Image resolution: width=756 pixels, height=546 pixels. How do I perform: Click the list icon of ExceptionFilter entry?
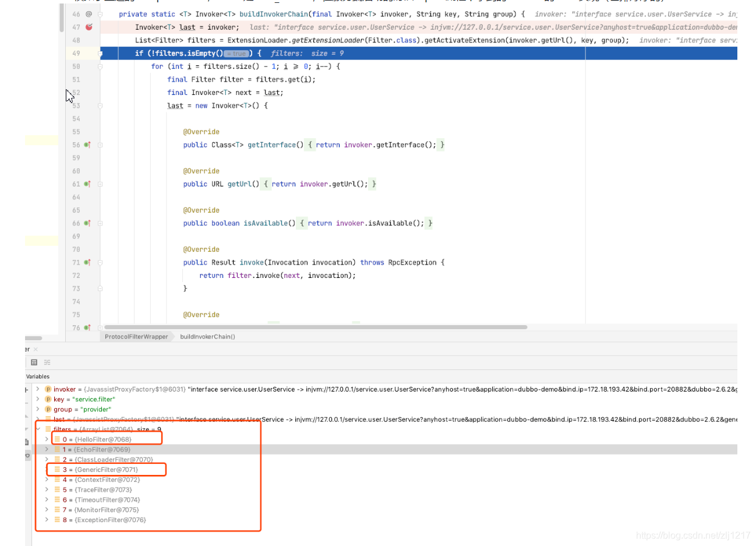(57, 520)
